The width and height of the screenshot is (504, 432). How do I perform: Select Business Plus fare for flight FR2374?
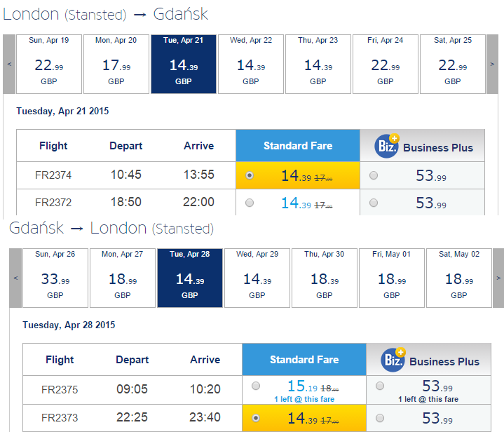click(x=374, y=175)
